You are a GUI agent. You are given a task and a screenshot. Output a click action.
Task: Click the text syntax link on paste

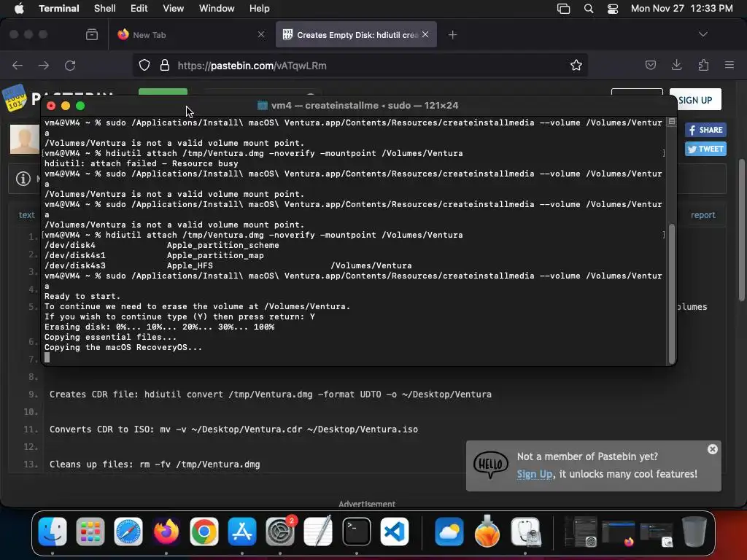pos(27,215)
